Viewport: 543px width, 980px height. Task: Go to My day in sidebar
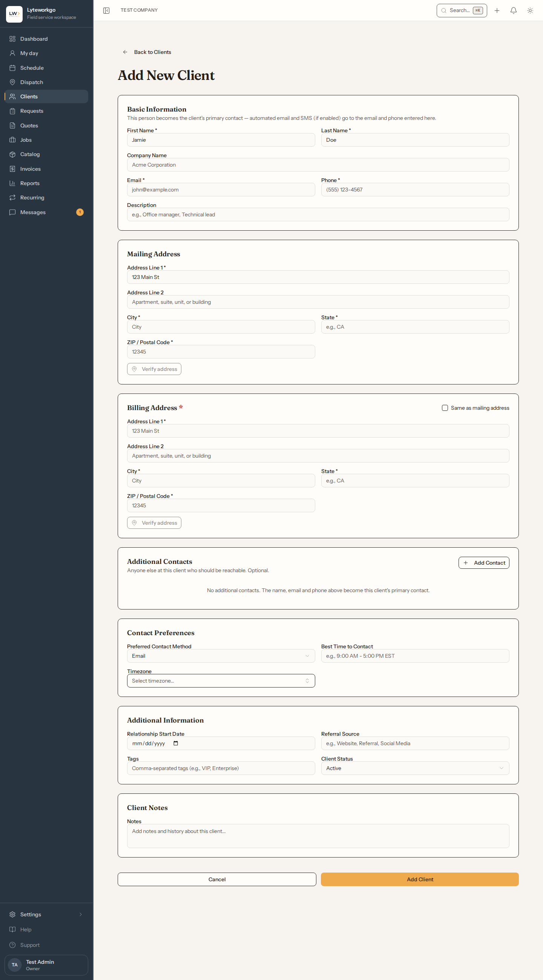[x=46, y=53]
